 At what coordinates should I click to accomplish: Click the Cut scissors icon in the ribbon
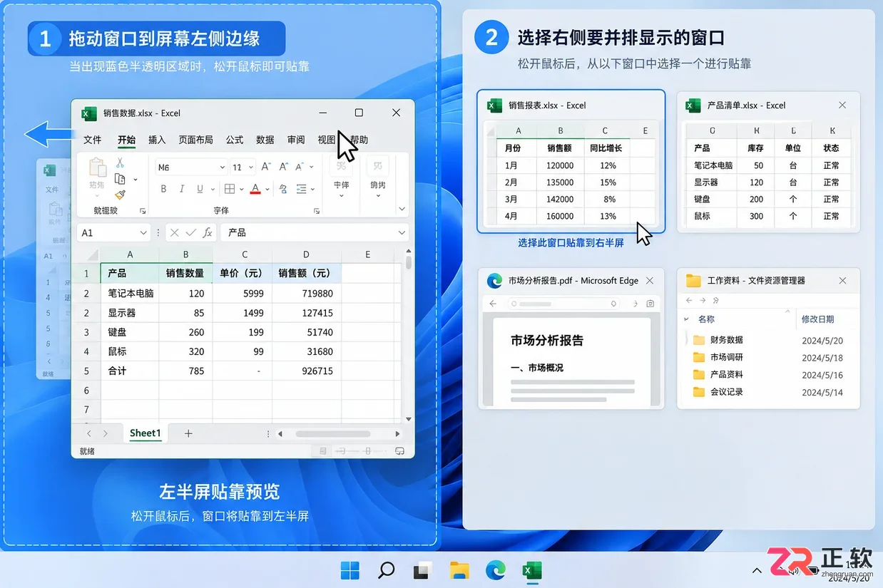click(120, 163)
